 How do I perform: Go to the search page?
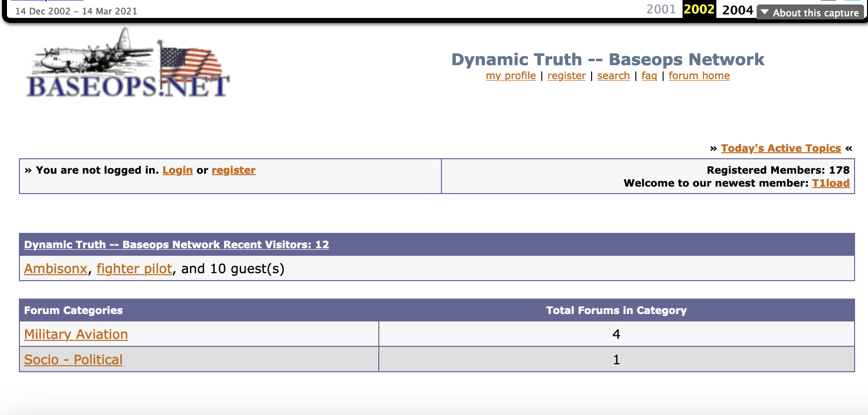pyautogui.click(x=613, y=76)
